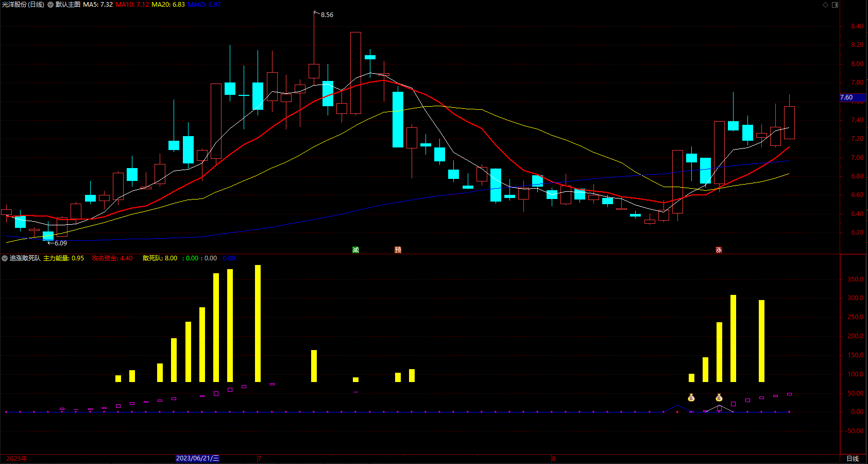Click the 攻击资金: 4.40 value
Viewport: 868px width, 464px height.
[x=112, y=258]
